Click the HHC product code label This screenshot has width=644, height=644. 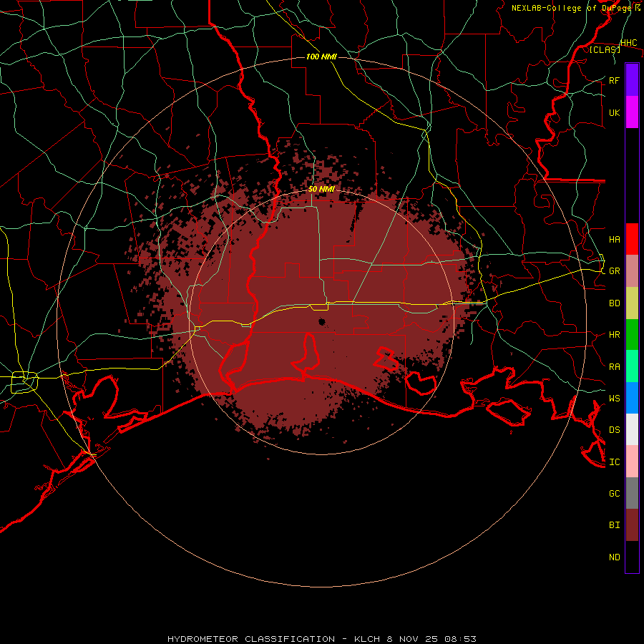[629, 43]
